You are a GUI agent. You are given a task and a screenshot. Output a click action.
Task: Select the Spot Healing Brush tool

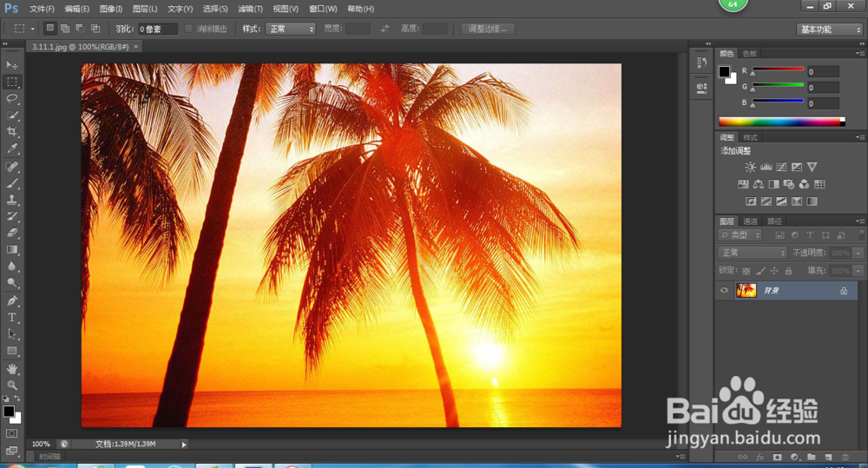click(x=11, y=166)
